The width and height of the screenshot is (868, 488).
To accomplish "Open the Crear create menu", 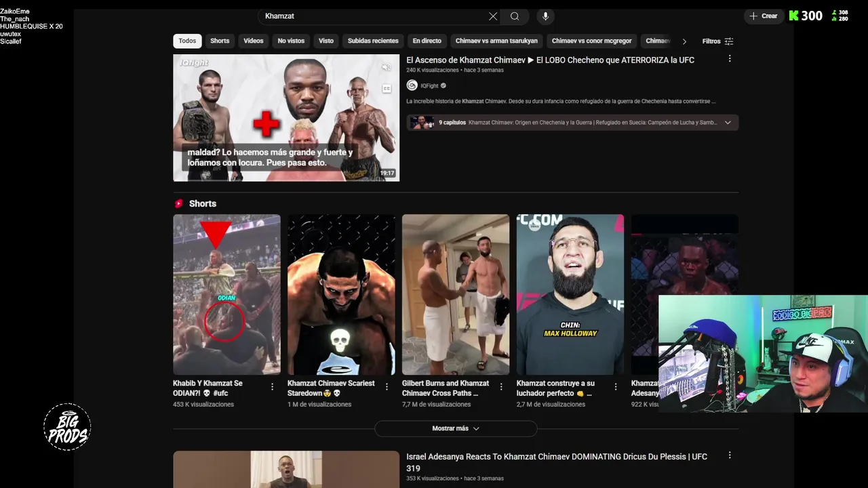I will [764, 16].
